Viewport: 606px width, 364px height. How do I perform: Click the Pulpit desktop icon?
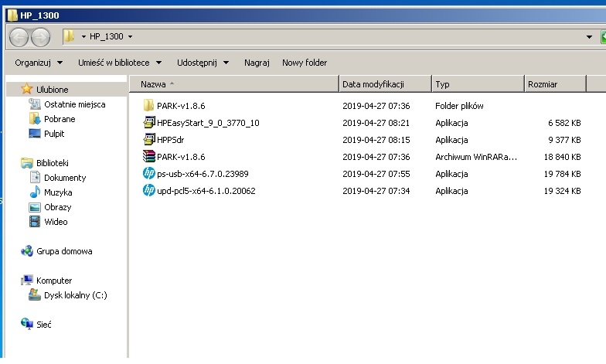point(34,133)
